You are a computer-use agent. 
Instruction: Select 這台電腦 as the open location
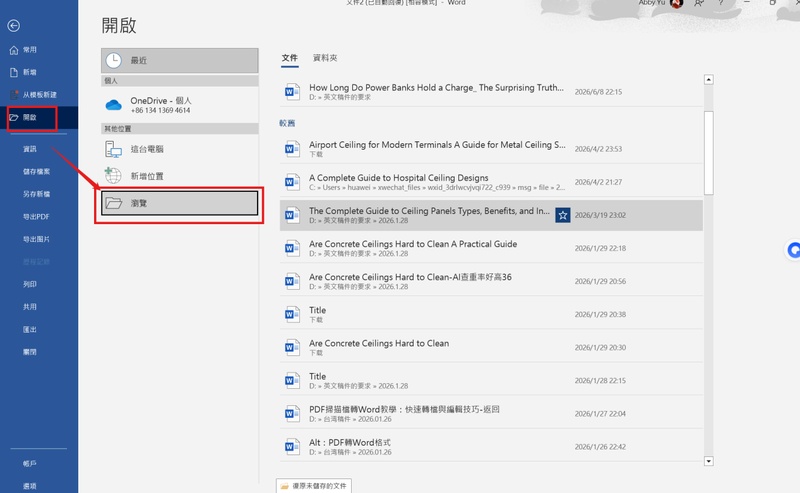point(180,149)
